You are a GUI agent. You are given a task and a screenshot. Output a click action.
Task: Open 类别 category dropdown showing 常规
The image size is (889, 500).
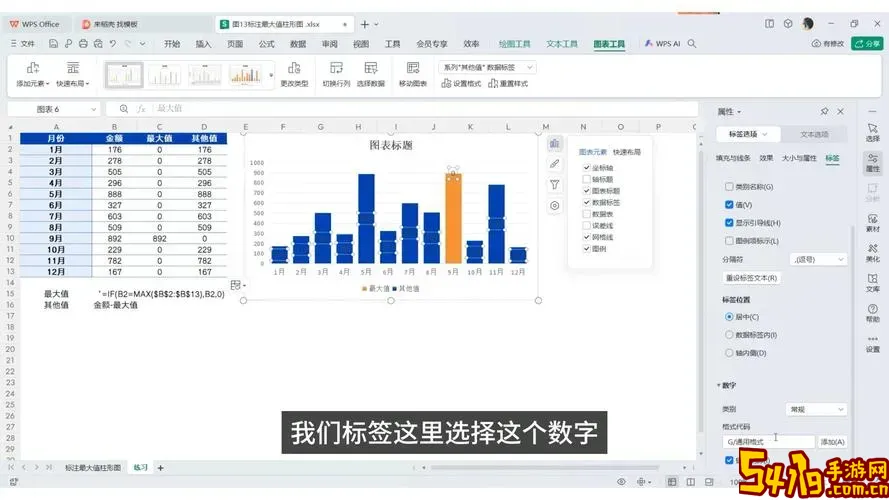816,409
